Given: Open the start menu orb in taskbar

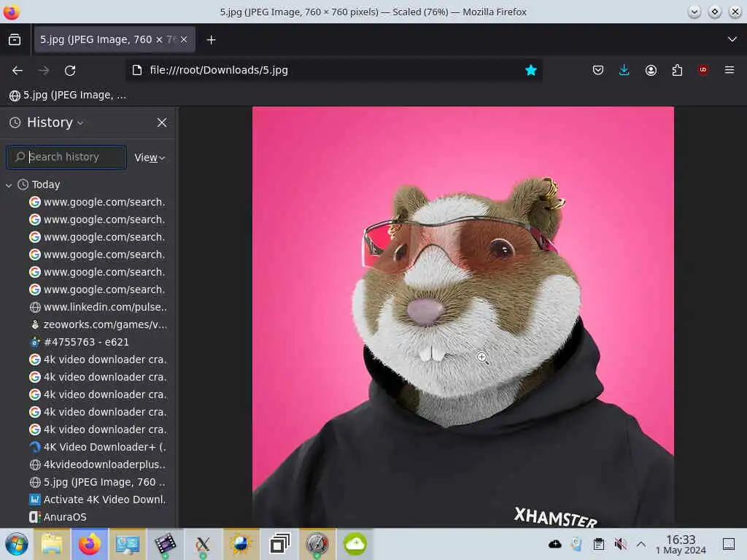Looking at the screenshot, I should point(17,544).
